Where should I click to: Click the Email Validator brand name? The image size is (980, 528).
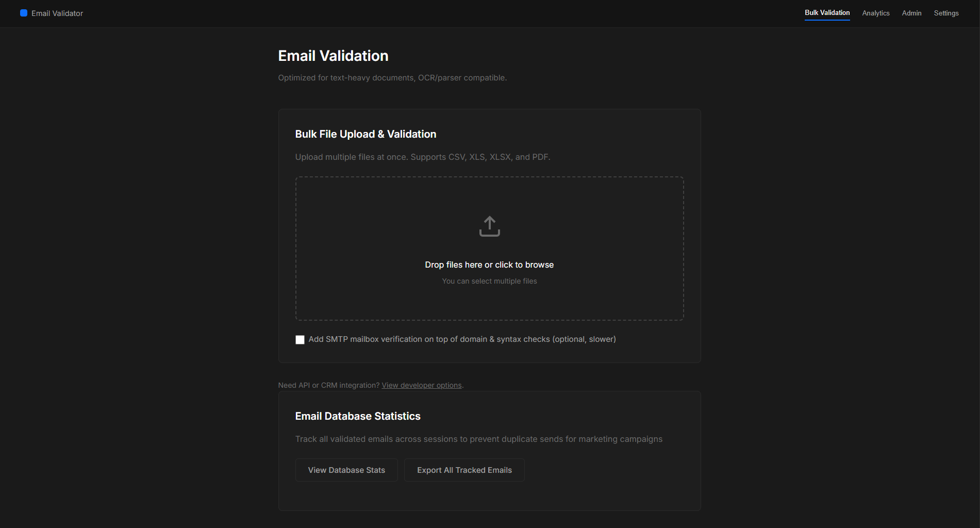[x=57, y=13]
